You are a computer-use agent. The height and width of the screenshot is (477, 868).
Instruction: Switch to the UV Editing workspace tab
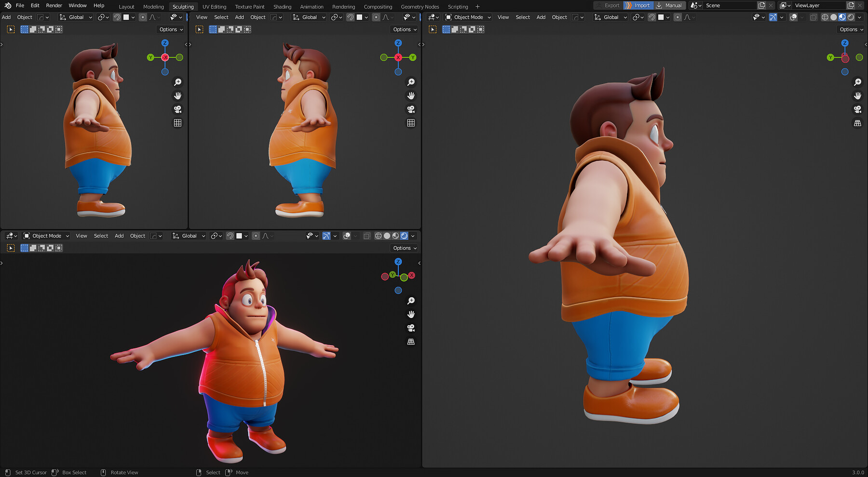point(214,7)
